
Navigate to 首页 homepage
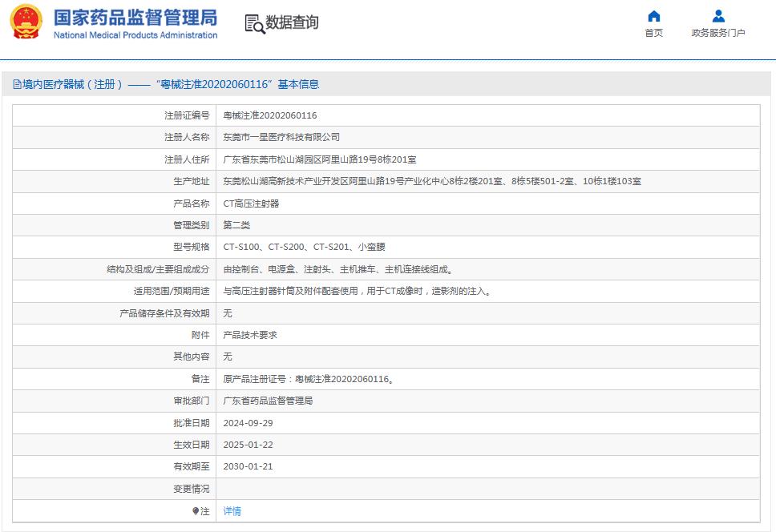click(653, 34)
